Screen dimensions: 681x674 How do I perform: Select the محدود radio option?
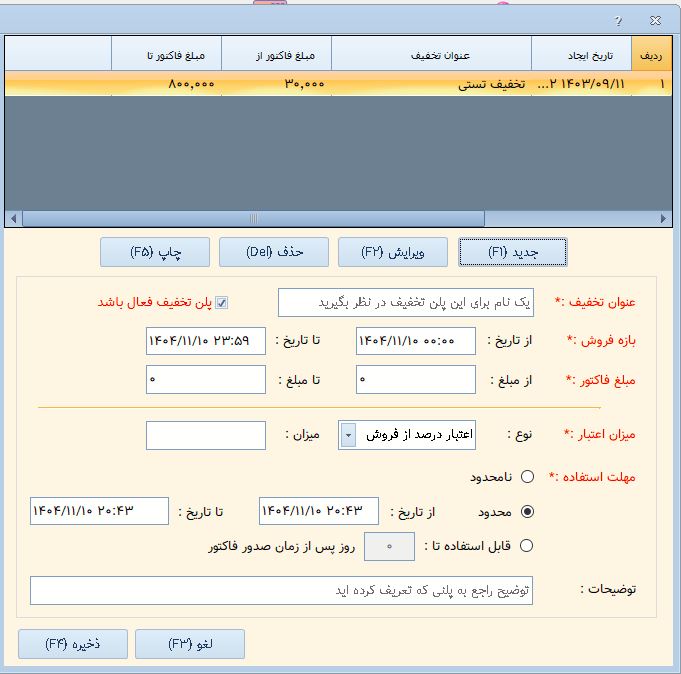pos(528,511)
